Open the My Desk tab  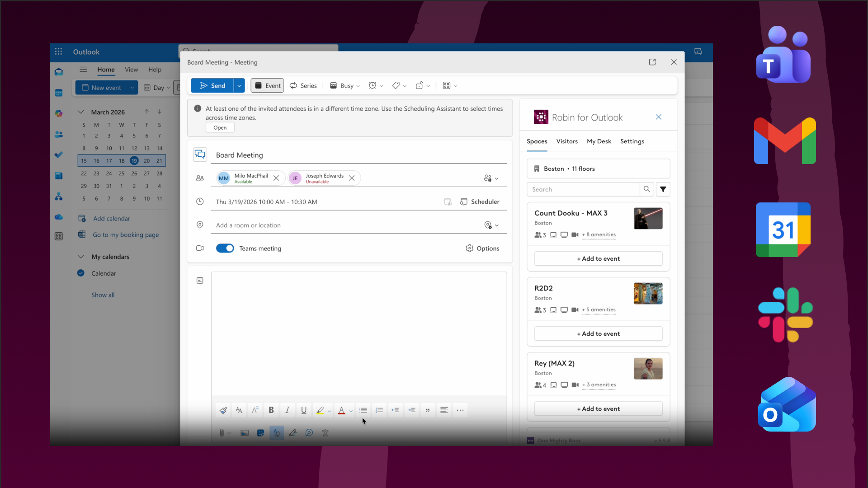599,141
